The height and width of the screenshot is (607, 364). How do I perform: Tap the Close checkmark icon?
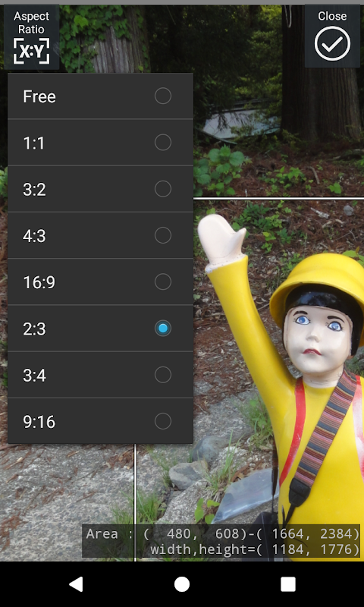[x=332, y=43]
